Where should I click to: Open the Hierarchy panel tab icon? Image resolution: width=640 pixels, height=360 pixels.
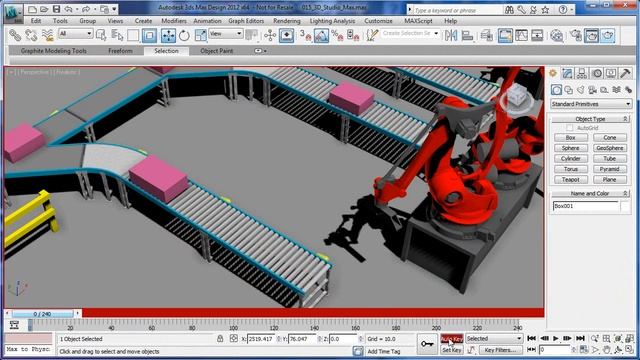(582, 73)
